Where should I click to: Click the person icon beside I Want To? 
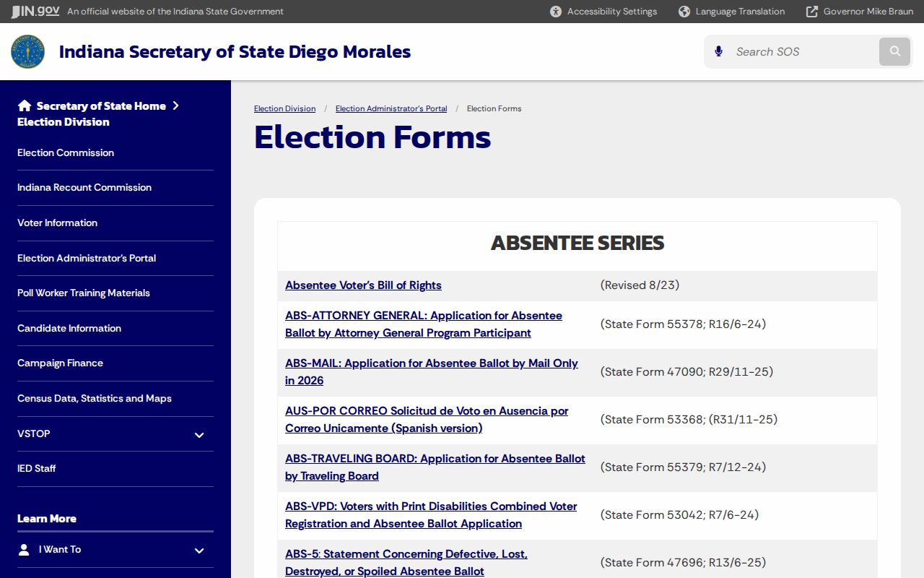pyautogui.click(x=25, y=550)
